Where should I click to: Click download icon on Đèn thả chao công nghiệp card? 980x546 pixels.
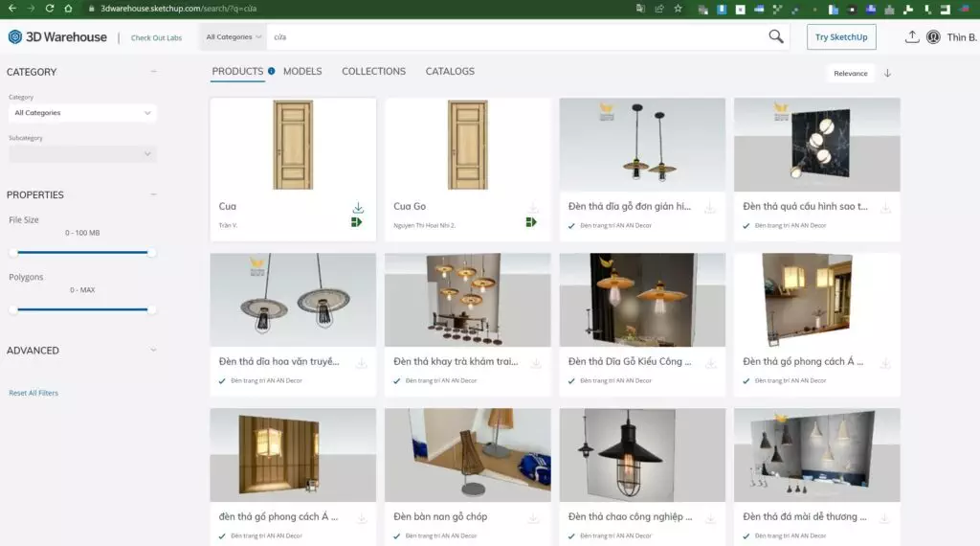pyautogui.click(x=711, y=518)
